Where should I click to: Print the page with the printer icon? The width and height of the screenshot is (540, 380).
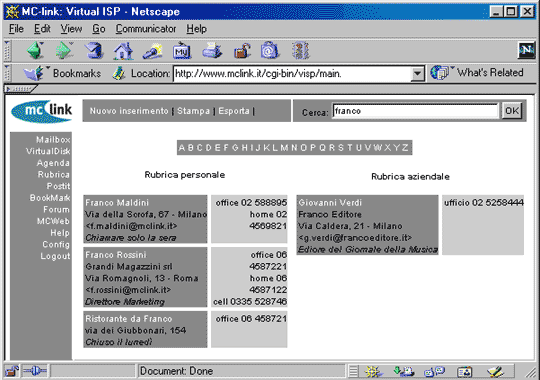click(211, 51)
